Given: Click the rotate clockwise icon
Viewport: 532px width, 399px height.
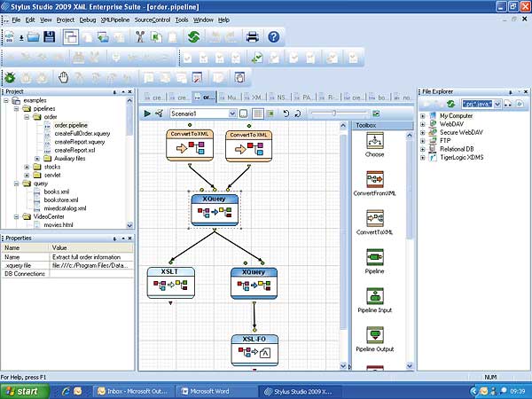Looking at the screenshot, I should click(298, 113).
